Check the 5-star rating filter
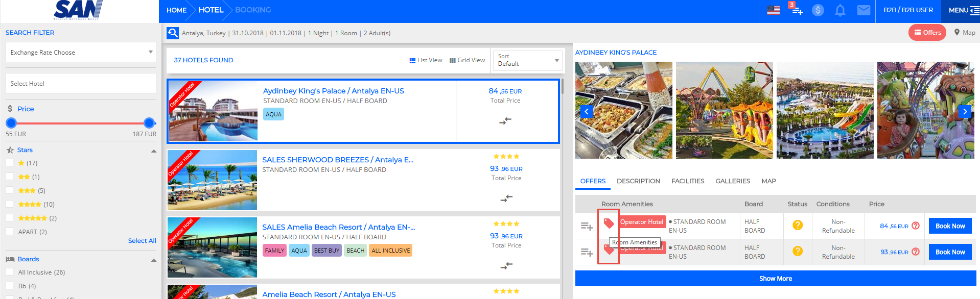 9,218
